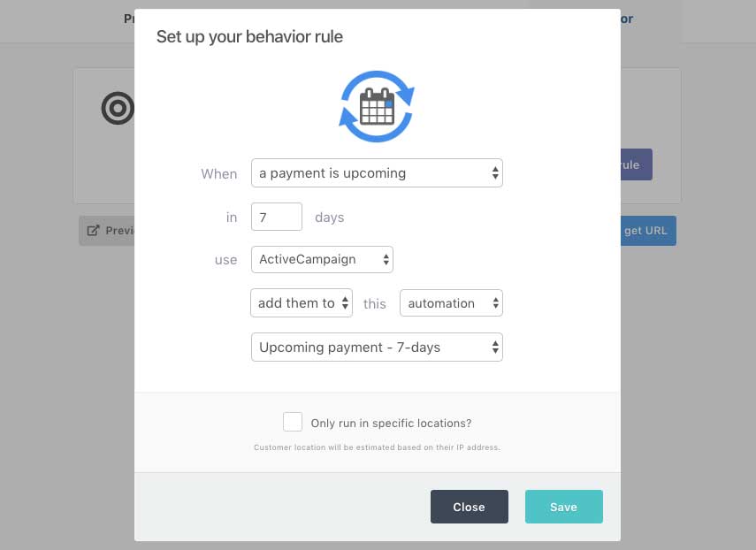Click the partially hidden Preview button
Image resolution: width=756 pixels, height=550 pixels.
tap(107, 231)
